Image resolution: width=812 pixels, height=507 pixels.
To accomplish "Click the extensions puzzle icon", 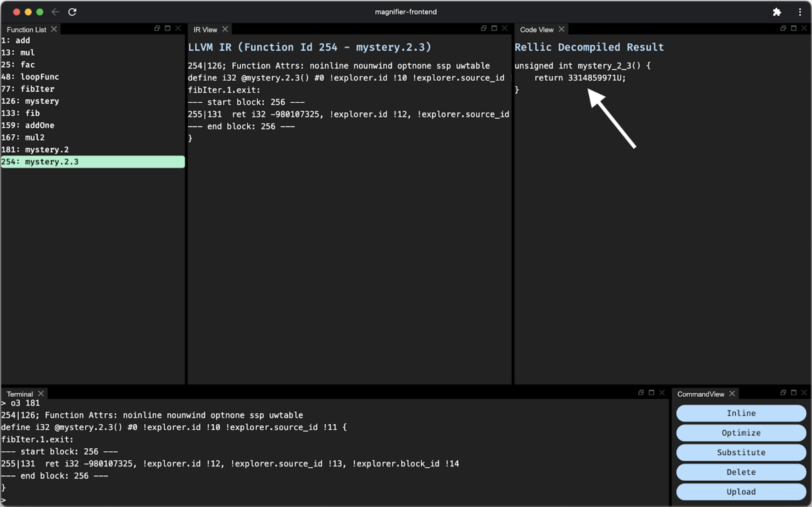I will (x=777, y=12).
